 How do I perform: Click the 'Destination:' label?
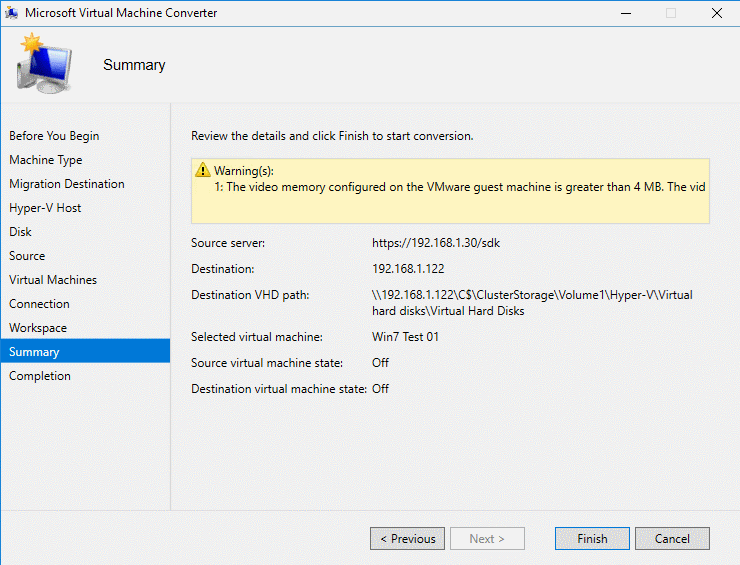click(x=223, y=269)
